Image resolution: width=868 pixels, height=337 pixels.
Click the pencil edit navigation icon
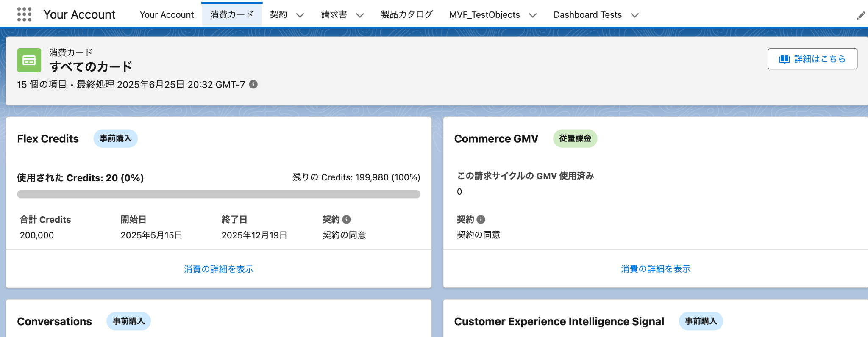point(860,16)
